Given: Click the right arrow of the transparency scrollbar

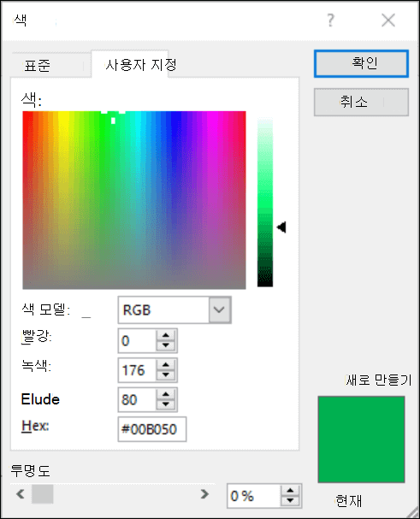Looking at the screenshot, I should [x=204, y=494].
